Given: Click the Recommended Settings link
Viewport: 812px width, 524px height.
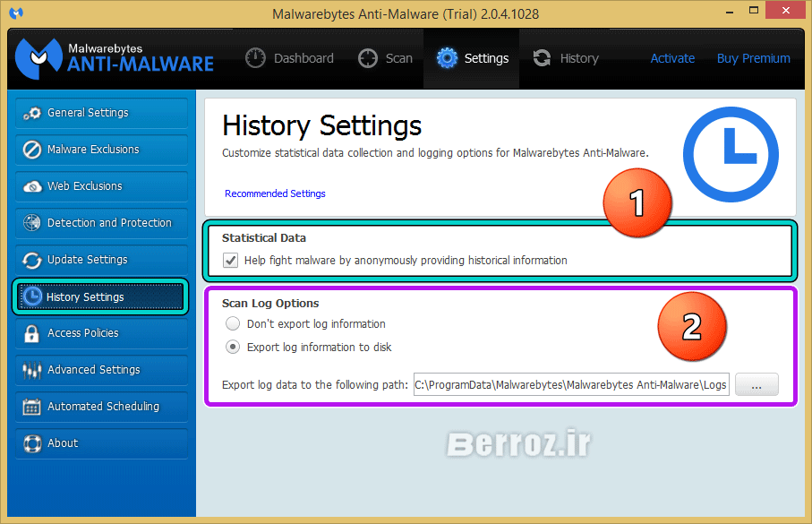Looking at the screenshot, I should [x=275, y=193].
